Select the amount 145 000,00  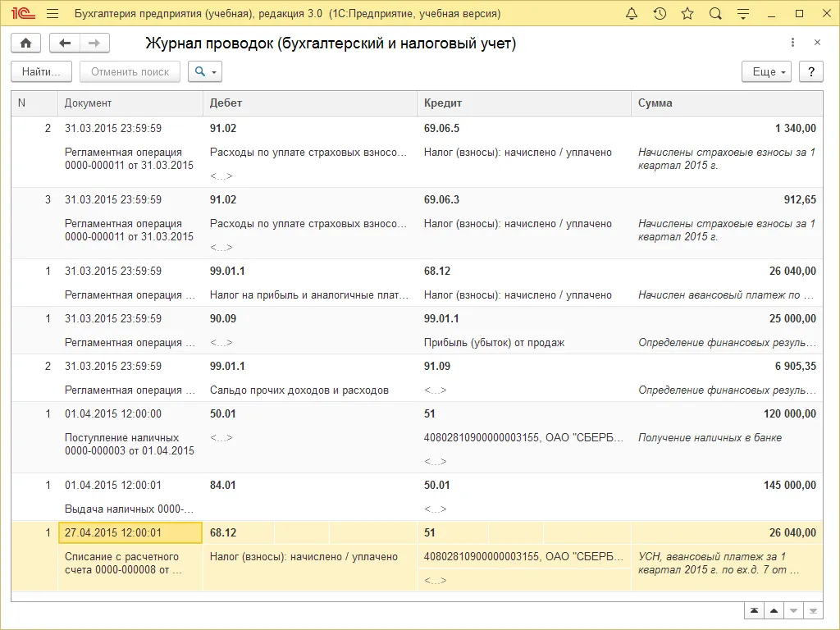click(790, 486)
